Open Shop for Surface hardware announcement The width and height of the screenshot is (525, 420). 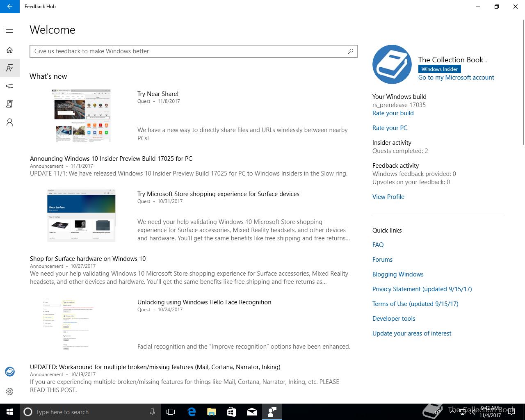(x=88, y=259)
